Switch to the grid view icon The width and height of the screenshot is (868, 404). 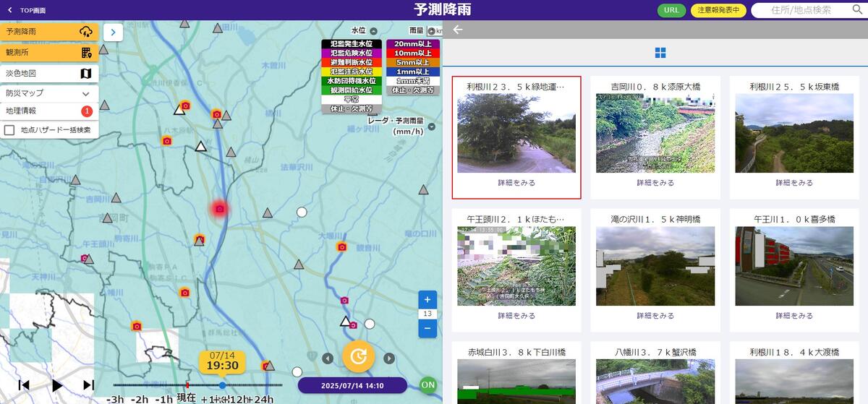click(x=660, y=53)
